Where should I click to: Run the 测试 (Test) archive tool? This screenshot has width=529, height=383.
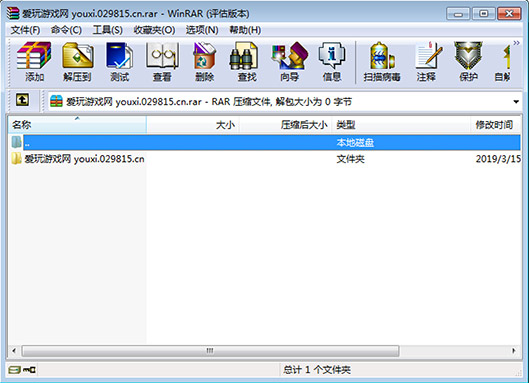(120, 61)
